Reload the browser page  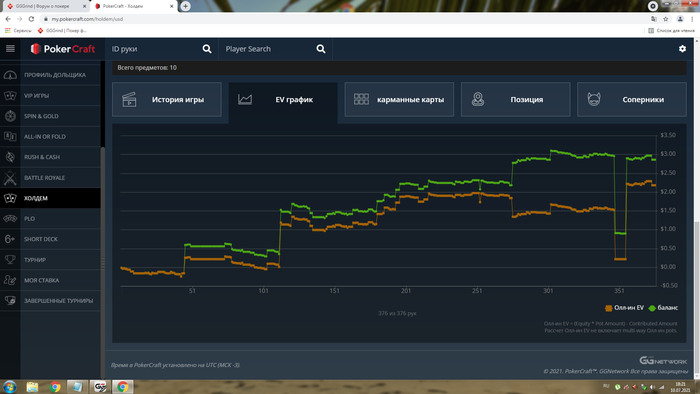point(31,19)
